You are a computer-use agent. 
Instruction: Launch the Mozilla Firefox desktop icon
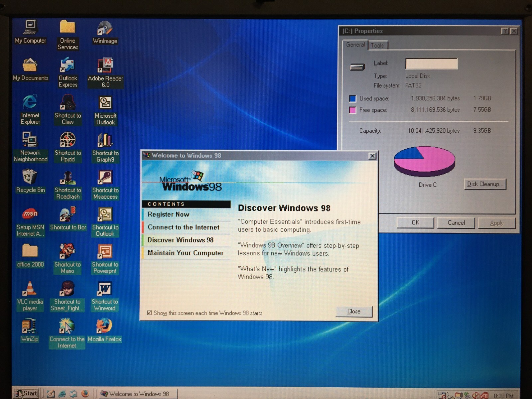point(104,330)
